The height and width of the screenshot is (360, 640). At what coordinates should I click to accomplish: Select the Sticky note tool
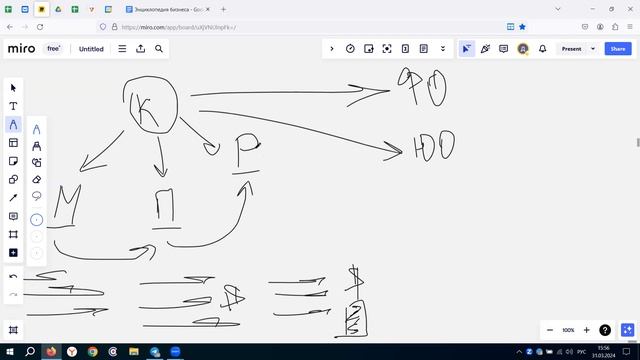[x=13, y=161]
